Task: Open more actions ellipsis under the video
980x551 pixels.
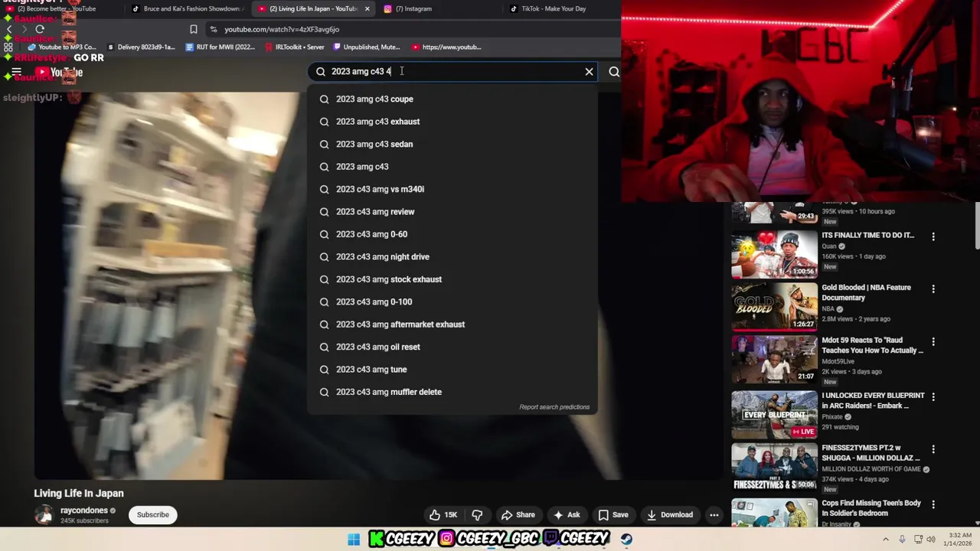Action: pyautogui.click(x=714, y=515)
